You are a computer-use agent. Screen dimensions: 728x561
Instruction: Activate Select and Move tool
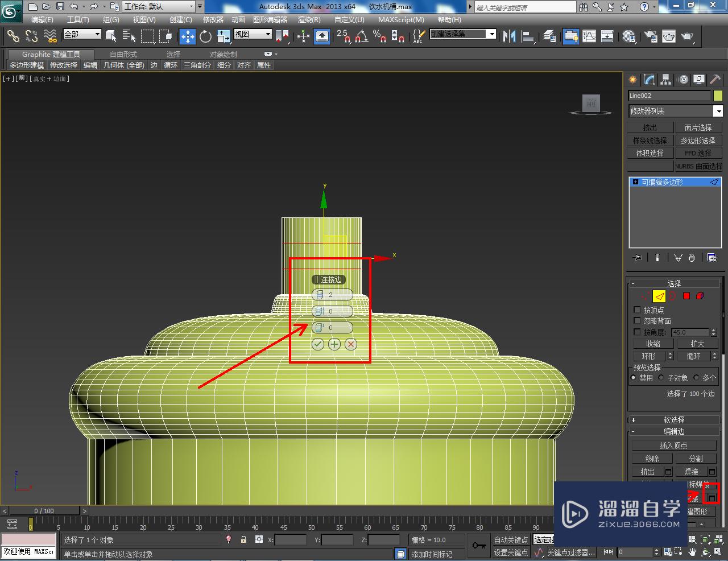[x=187, y=36]
